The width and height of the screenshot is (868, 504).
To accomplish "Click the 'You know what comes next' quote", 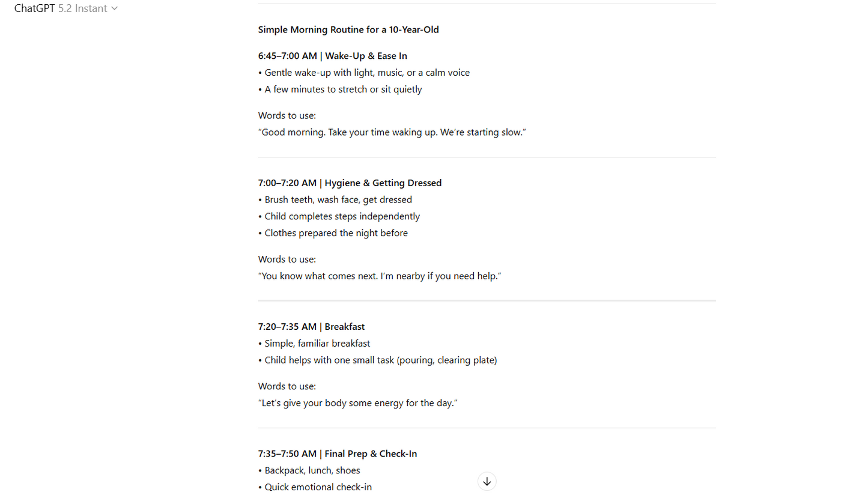I will pos(380,276).
